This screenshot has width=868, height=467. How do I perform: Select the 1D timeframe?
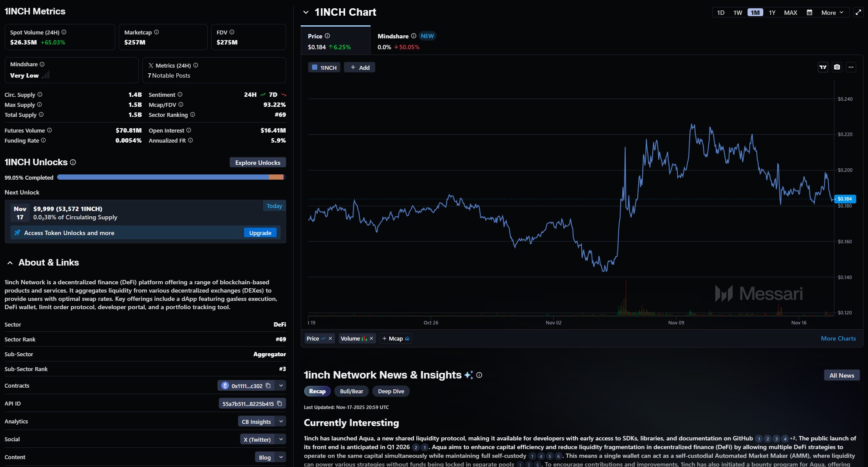pyautogui.click(x=721, y=13)
